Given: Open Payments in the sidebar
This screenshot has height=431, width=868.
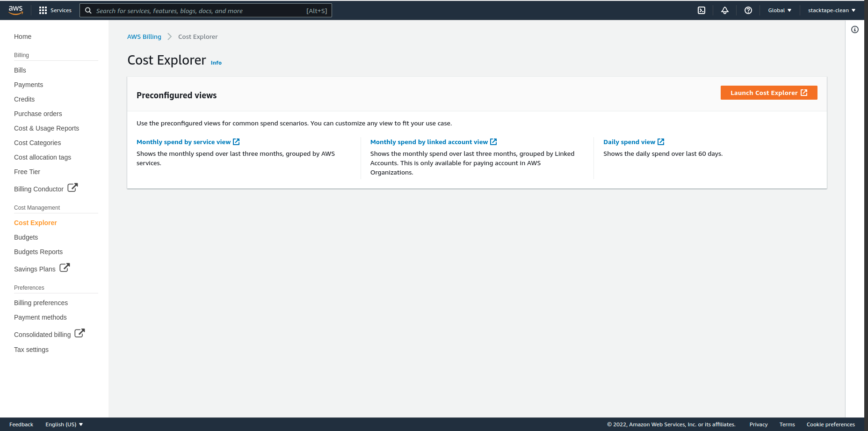Looking at the screenshot, I should click(29, 85).
